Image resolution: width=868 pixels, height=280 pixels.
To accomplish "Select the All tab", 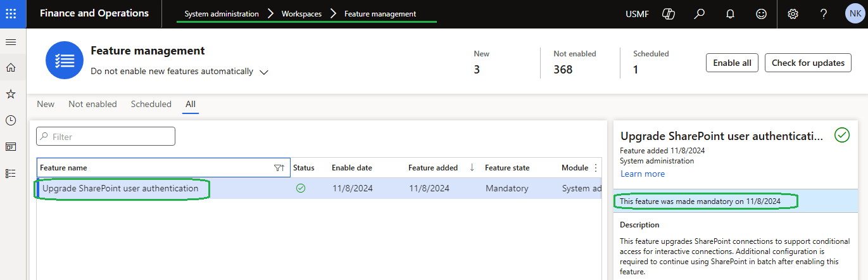I will click(x=191, y=104).
